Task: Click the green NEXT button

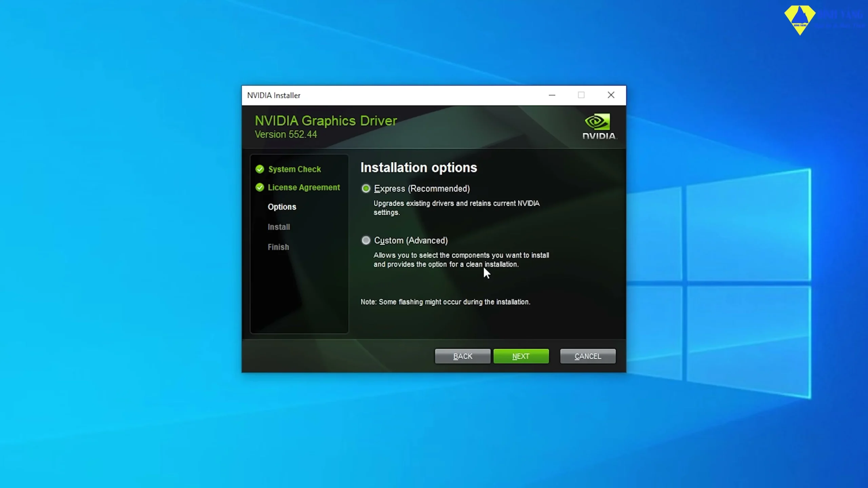Action: click(521, 356)
